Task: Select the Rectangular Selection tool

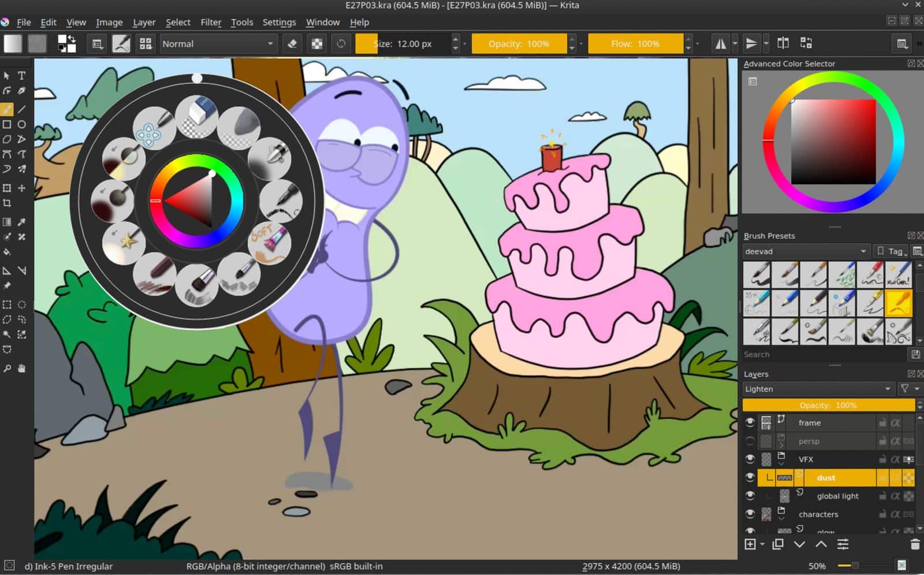Action: click(x=7, y=305)
